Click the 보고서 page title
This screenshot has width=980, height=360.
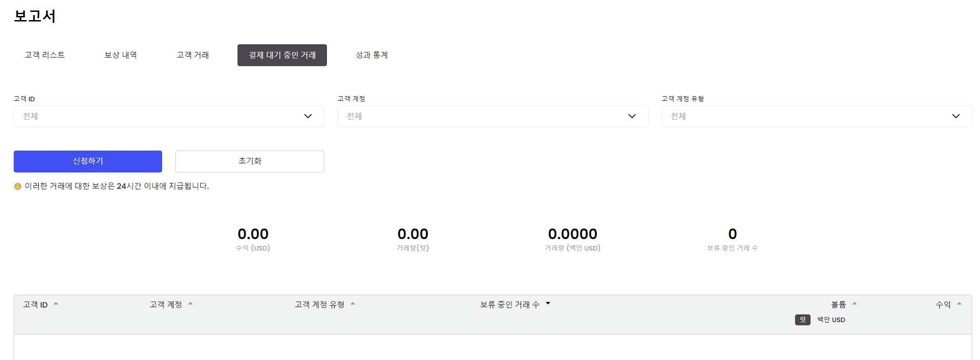(35, 16)
